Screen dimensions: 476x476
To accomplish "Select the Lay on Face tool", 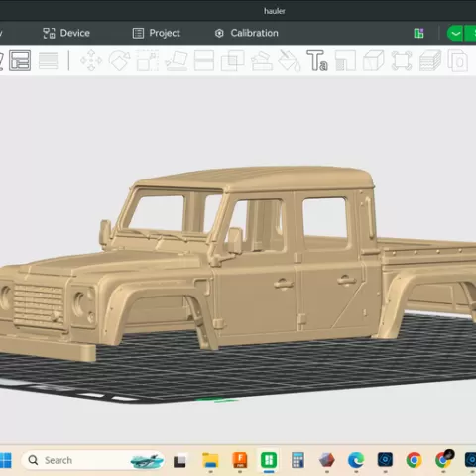I will 177,60.
